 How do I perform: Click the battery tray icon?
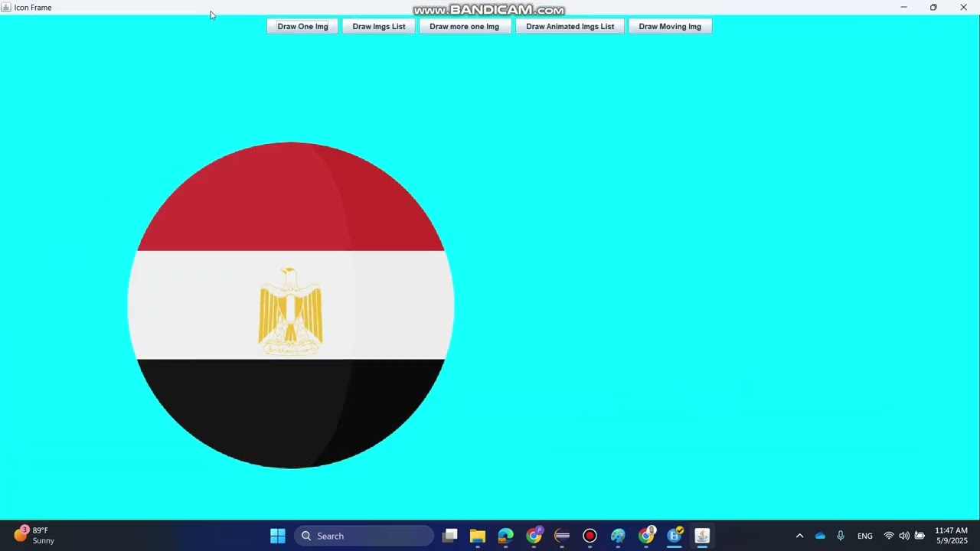920,536
